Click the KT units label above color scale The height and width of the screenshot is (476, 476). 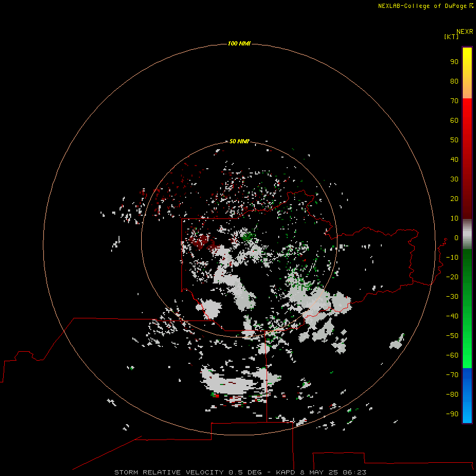(x=451, y=36)
